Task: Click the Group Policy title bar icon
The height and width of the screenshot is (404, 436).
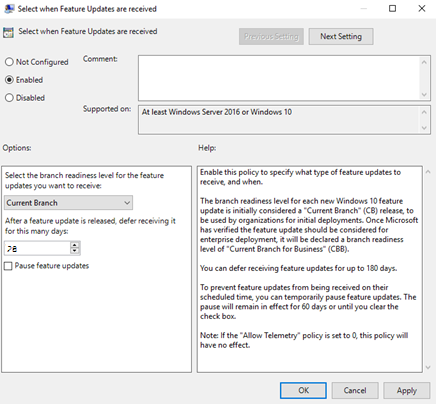Action: pos(9,9)
